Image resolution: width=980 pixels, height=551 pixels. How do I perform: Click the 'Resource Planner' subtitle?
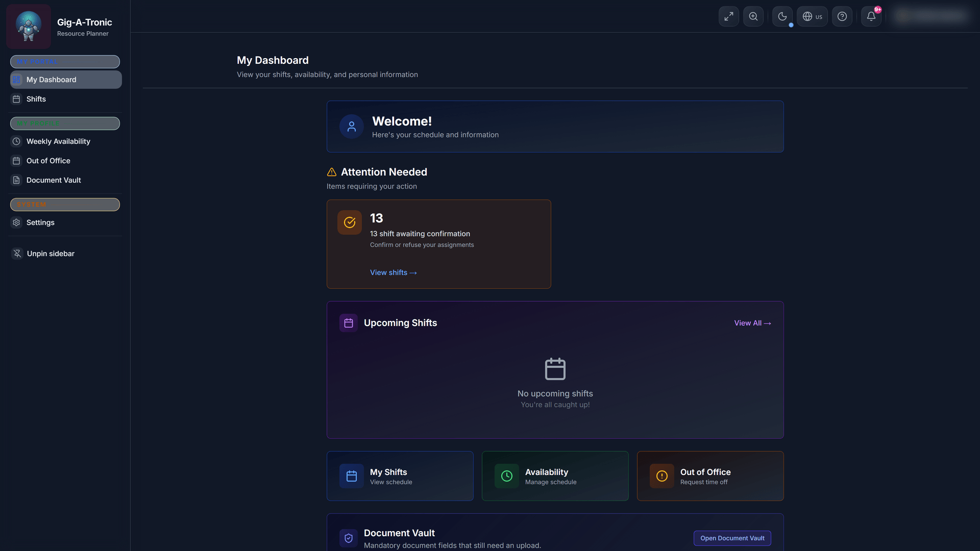click(83, 34)
